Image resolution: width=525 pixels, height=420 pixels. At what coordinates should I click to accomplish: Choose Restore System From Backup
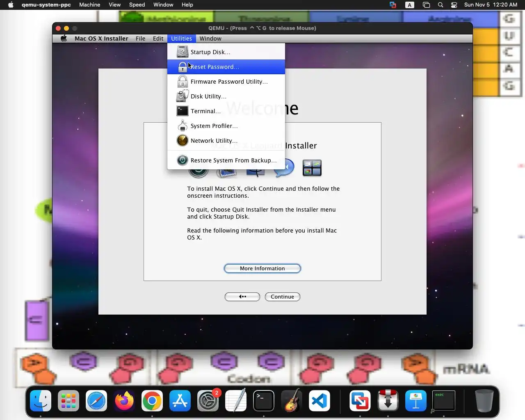226,160
